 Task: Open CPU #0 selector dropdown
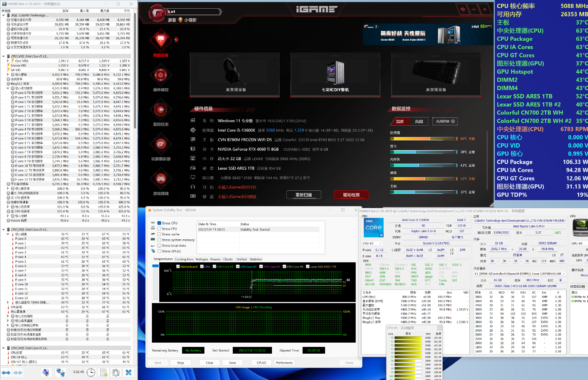pyautogui.click(x=372, y=243)
